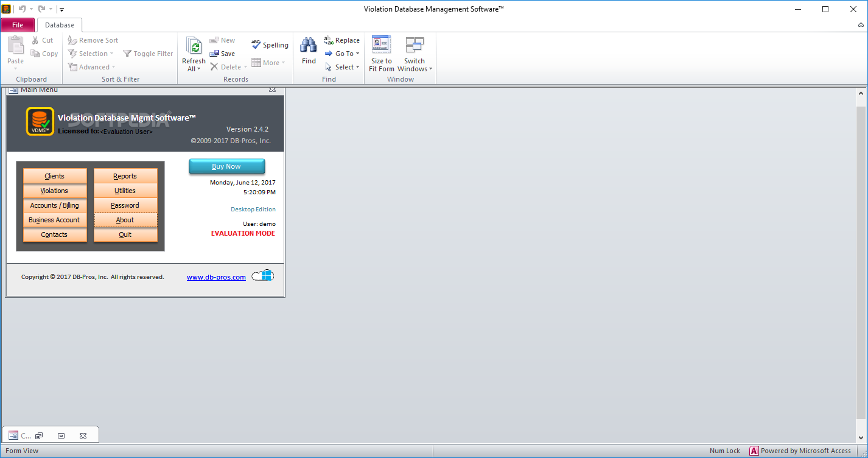Open the Contacts section
This screenshot has width=868, height=458.
55,234
